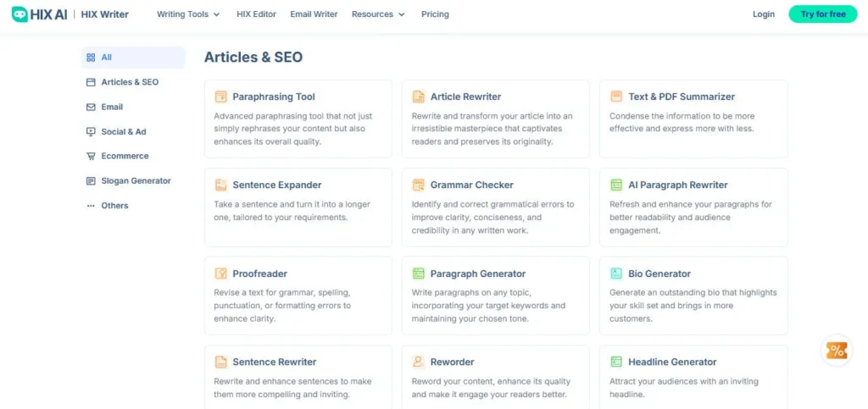Select the Articles & SEO sidebar category
Viewport: 868px width, 409px height.
129,82
